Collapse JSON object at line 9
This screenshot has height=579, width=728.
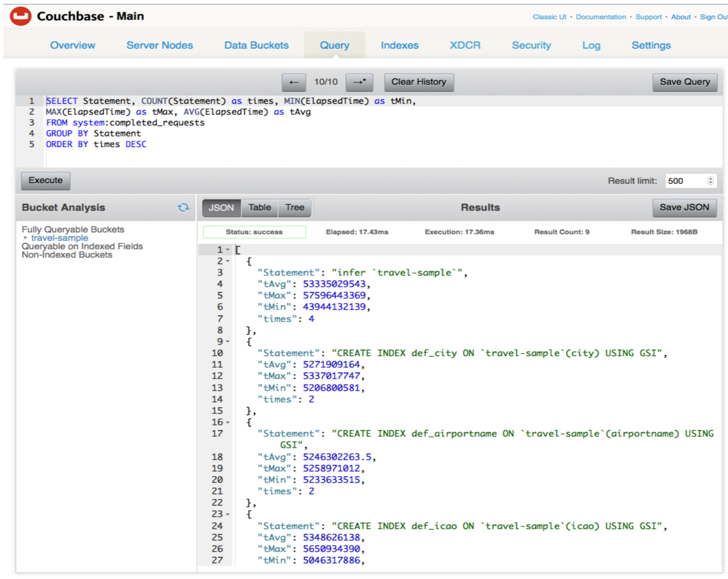[x=227, y=342]
